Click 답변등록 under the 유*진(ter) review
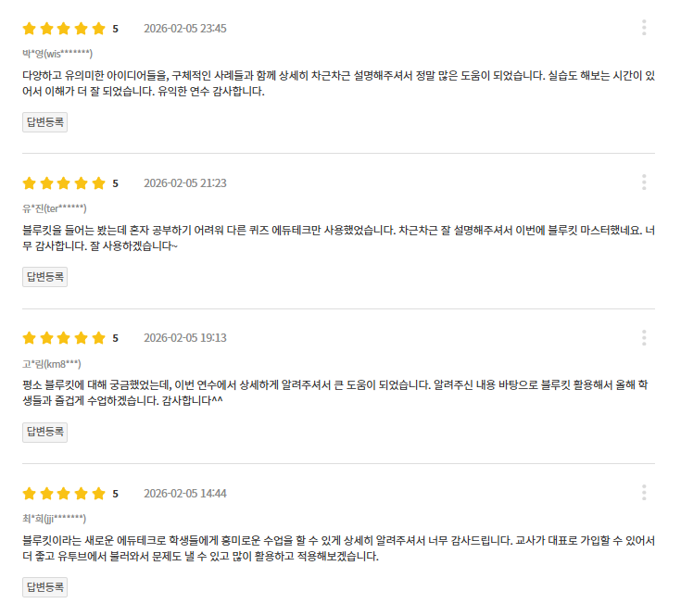This screenshot has width=681, height=616. tap(44, 277)
